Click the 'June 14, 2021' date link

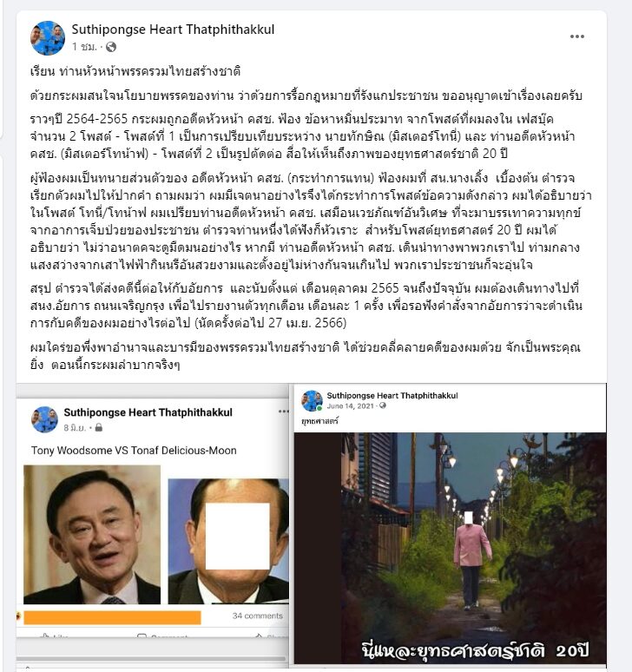pos(351,405)
